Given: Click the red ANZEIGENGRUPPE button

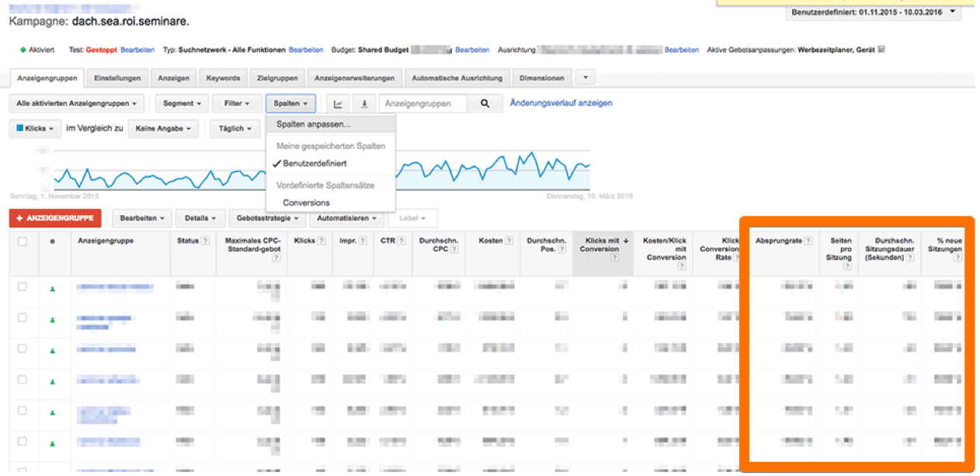Looking at the screenshot, I should pyautogui.click(x=55, y=218).
